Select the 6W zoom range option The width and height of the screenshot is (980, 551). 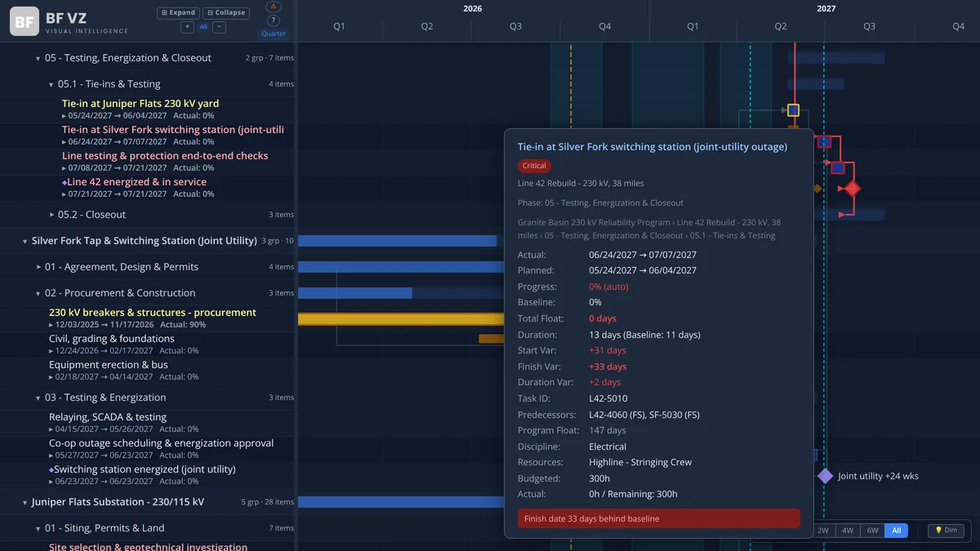click(x=873, y=531)
